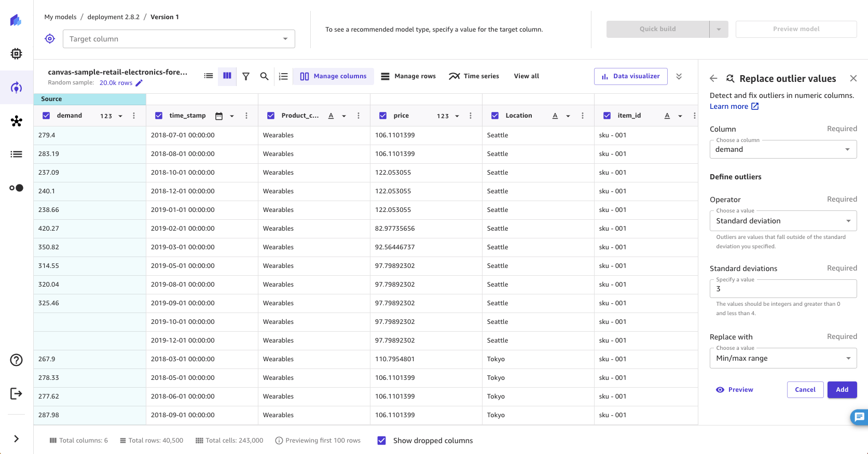
Task: Select the grid column view icon
Action: point(227,76)
